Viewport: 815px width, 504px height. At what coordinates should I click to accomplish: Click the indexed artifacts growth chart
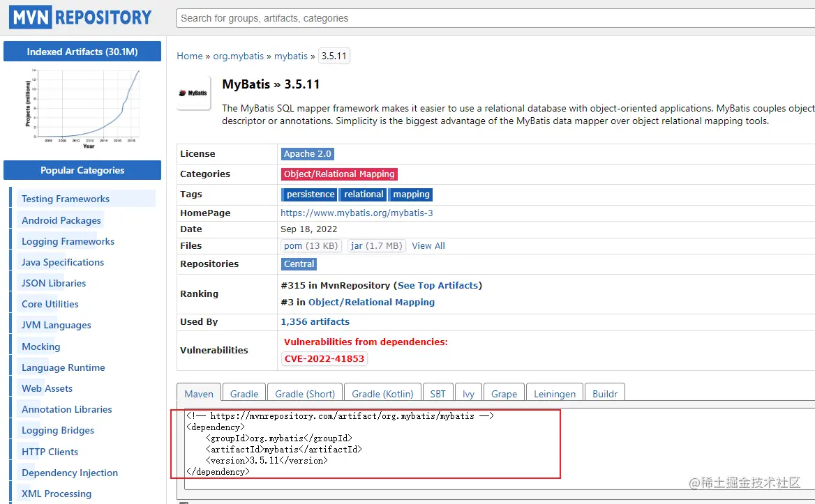[82, 109]
